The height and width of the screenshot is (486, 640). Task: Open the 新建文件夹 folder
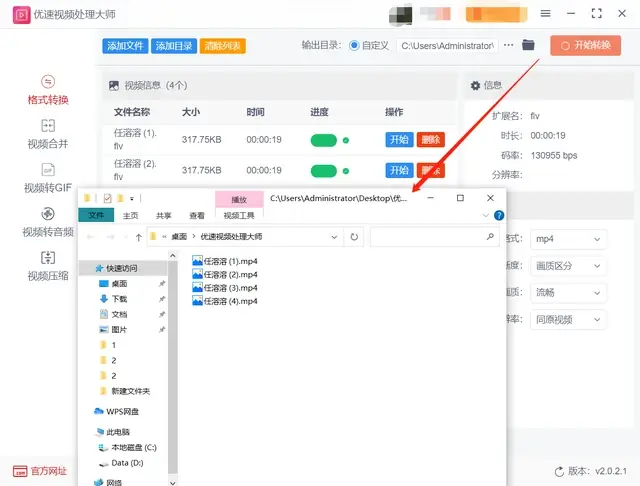[125, 391]
